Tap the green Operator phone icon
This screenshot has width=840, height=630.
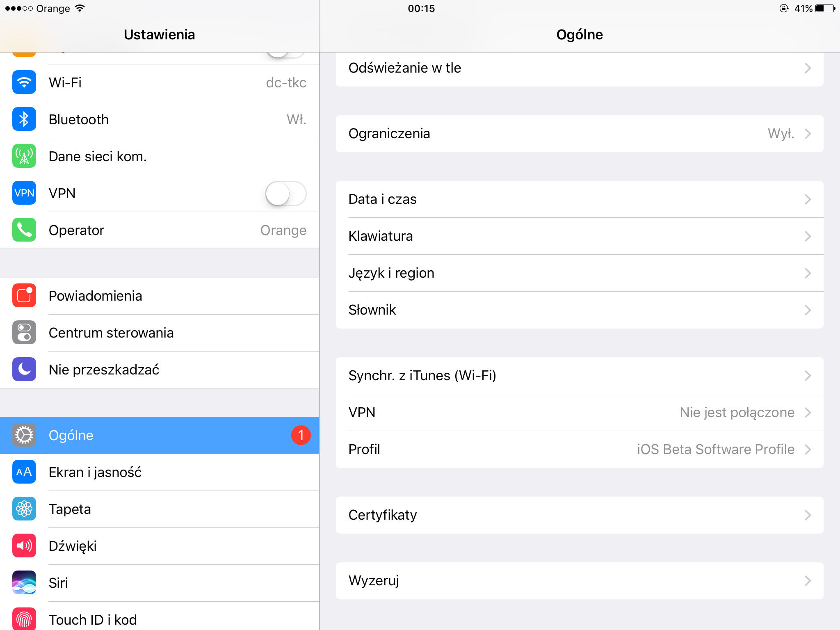(24, 230)
